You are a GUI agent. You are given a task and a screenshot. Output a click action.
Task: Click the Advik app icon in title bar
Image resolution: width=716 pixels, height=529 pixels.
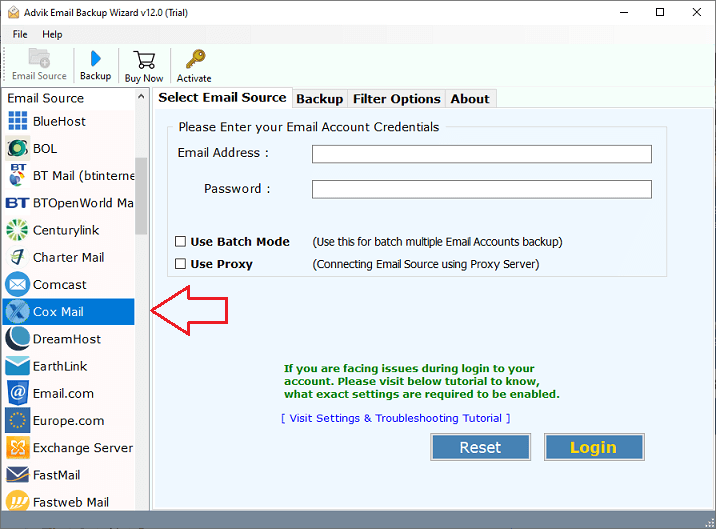tap(13, 12)
